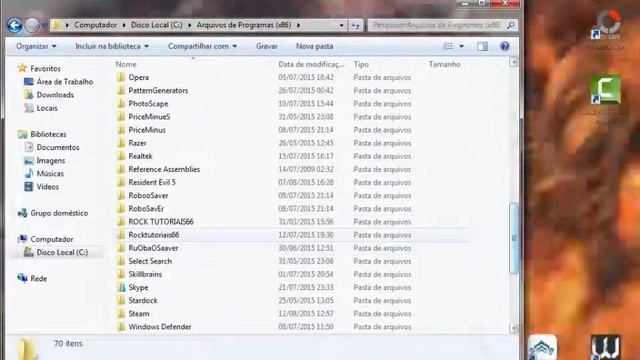Select the Select Search folder name
Image resolution: width=640 pixels, height=360 pixels.
click(150, 261)
